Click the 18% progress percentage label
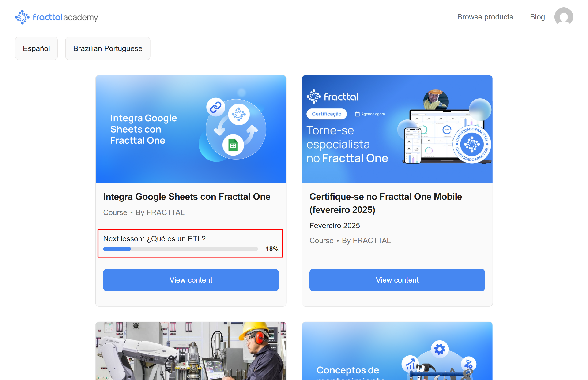 272,249
